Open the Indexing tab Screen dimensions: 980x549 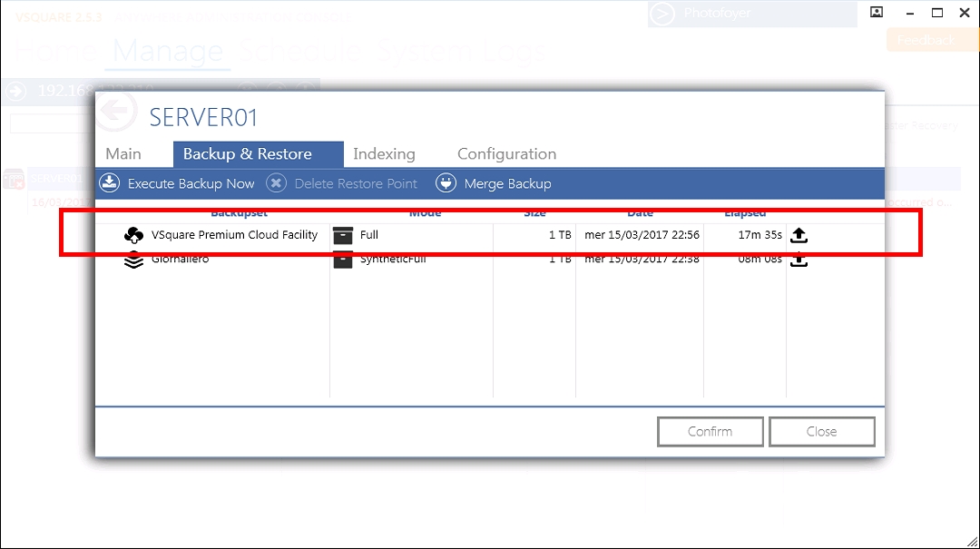tap(384, 154)
